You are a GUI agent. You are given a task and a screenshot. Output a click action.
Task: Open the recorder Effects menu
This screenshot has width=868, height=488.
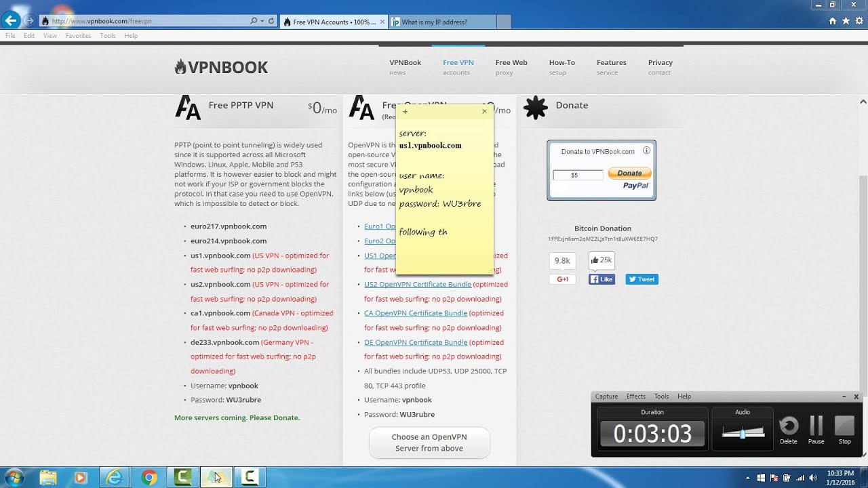[x=636, y=396]
